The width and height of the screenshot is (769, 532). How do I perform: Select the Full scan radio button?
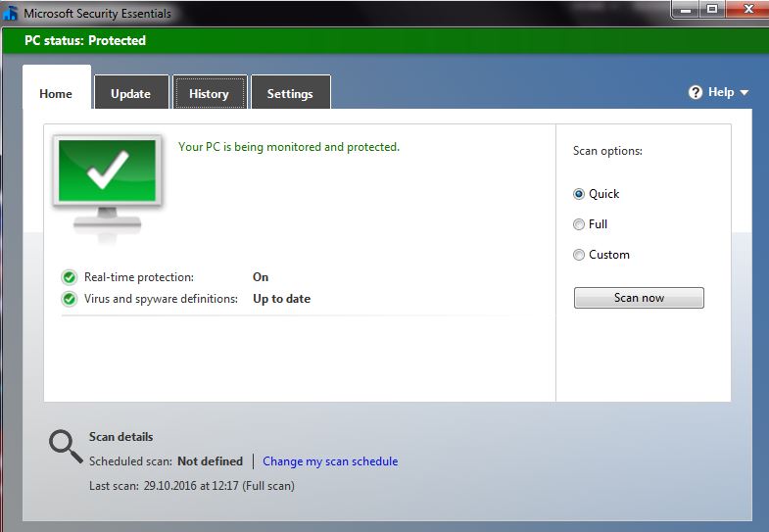pyautogui.click(x=579, y=224)
